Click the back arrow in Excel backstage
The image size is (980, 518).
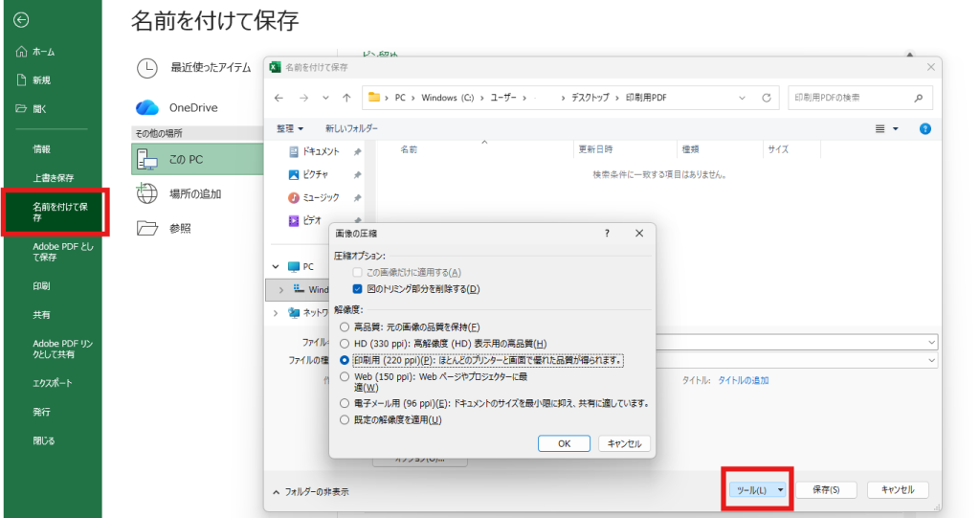click(x=21, y=20)
